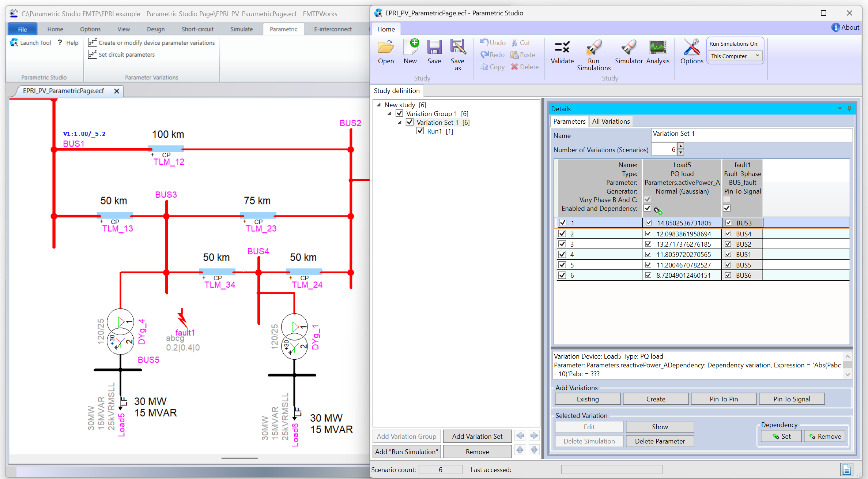Switch to the All Variations tab
This screenshot has height=479, width=868.
611,121
